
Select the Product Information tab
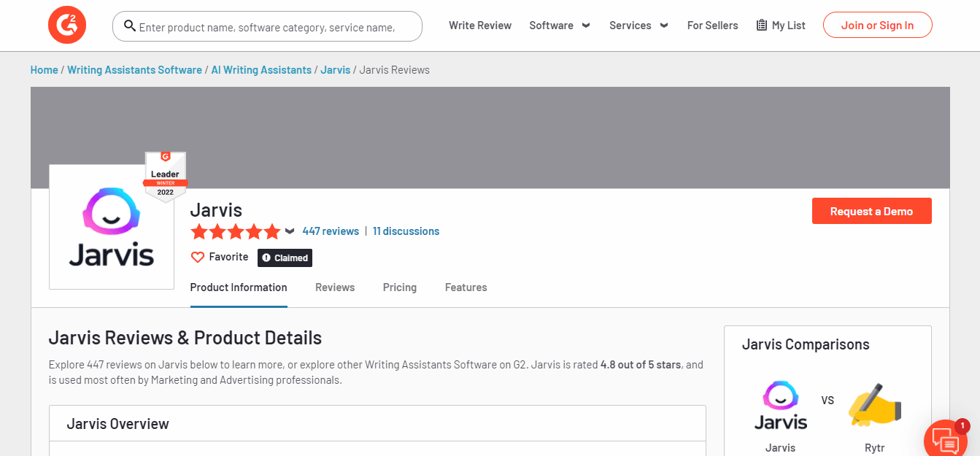coord(239,287)
